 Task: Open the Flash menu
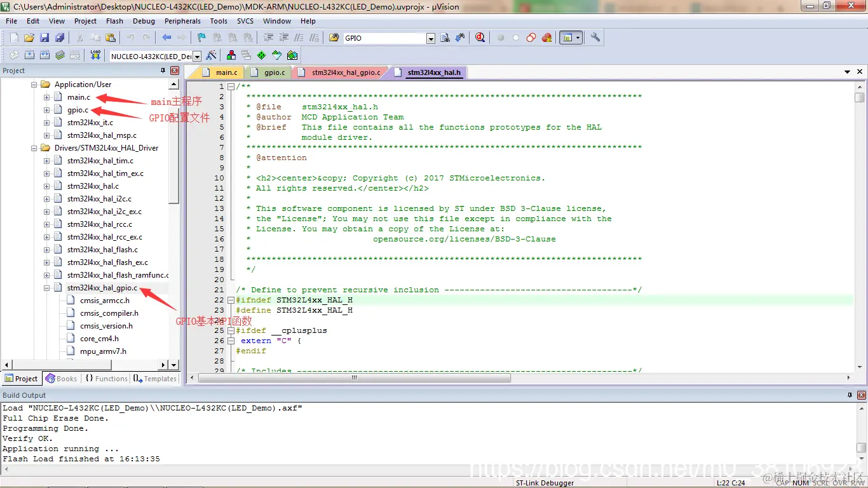coord(114,21)
